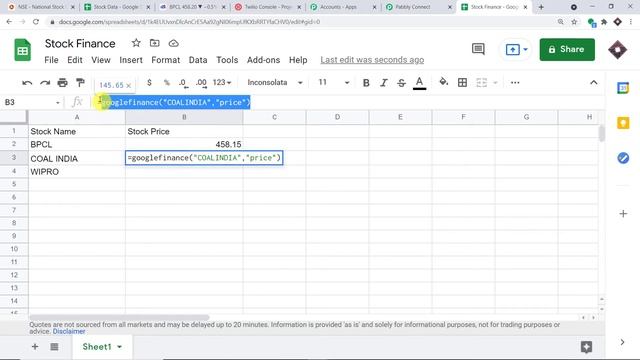Open the more number formats 123 dropdown
Viewport: 640px width, 360px height.
[222, 82]
